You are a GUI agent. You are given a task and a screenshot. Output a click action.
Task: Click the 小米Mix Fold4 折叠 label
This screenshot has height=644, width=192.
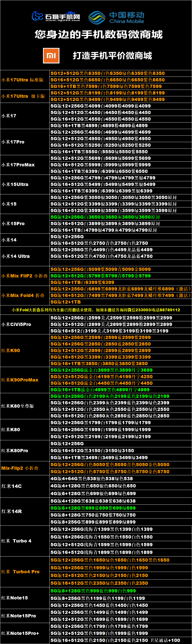pos(23,295)
